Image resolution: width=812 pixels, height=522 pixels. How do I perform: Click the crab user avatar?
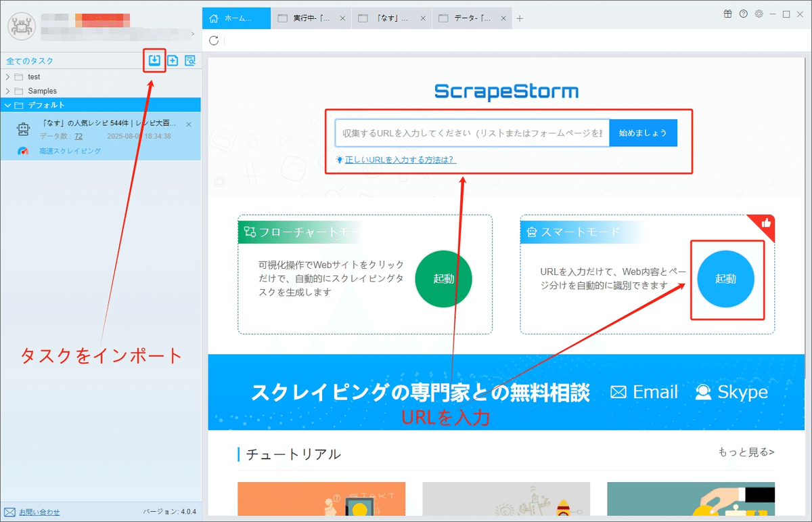point(21,26)
